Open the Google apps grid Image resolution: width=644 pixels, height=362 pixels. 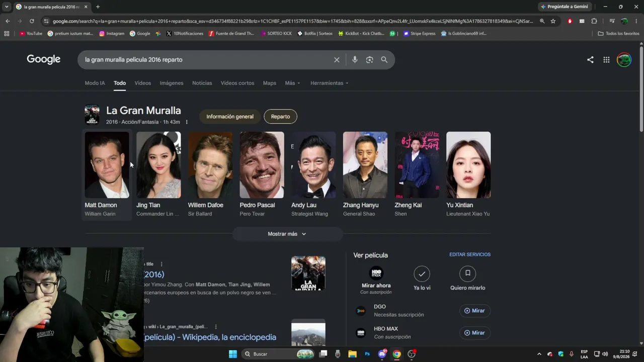pyautogui.click(x=606, y=60)
